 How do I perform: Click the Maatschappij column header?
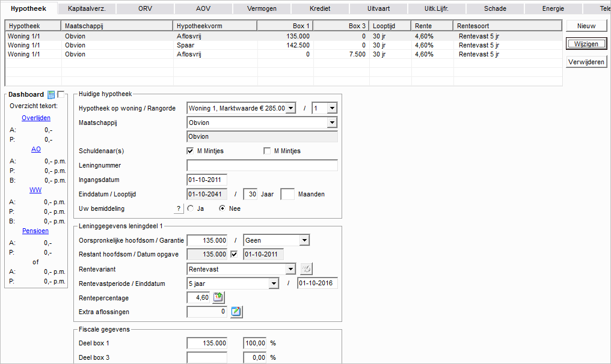(x=117, y=26)
